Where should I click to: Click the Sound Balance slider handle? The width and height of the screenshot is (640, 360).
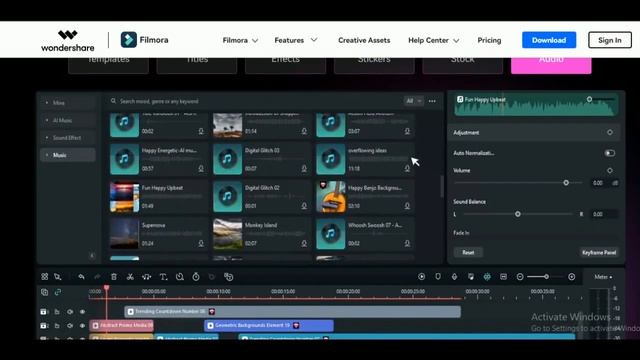click(518, 214)
